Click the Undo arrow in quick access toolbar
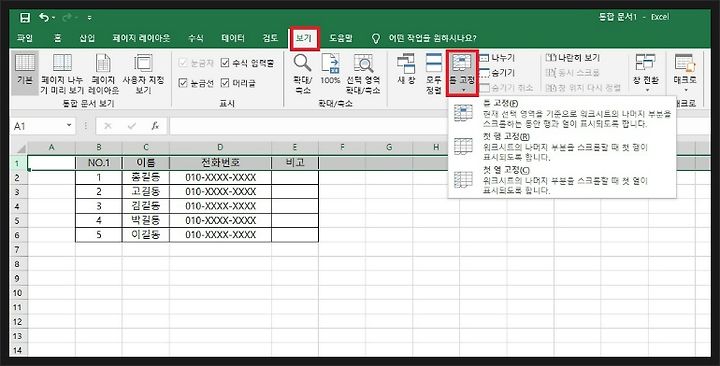This screenshot has width=720, height=366. (44, 17)
